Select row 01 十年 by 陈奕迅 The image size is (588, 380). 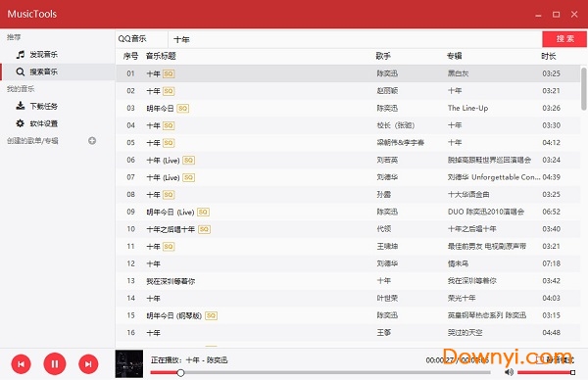pyautogui.click(x=348, y=73)
